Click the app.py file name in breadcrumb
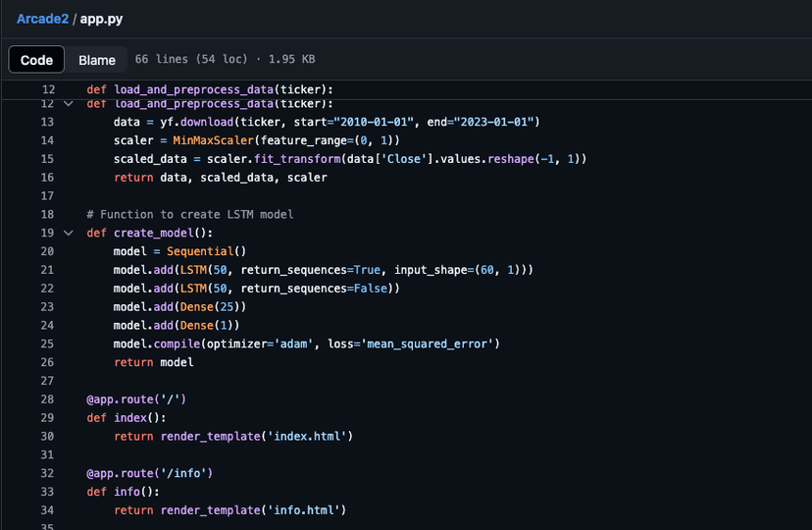 (x=102, y=19)
